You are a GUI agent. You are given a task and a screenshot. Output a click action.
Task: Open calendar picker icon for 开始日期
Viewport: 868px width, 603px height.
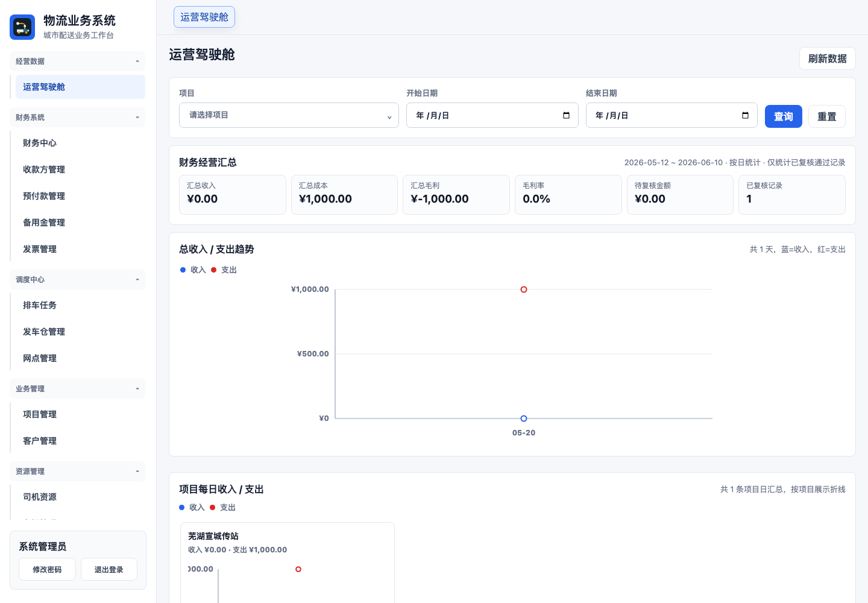566,115
